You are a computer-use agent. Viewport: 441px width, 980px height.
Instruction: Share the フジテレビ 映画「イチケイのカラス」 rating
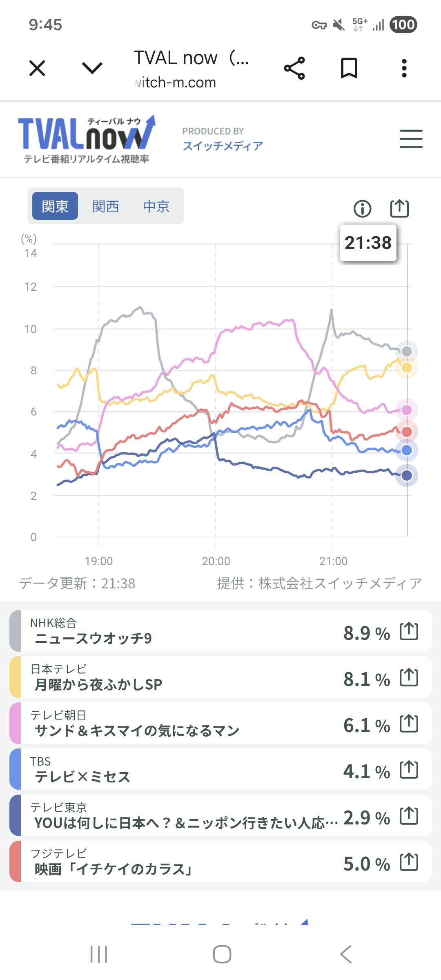tap(409, 862)
